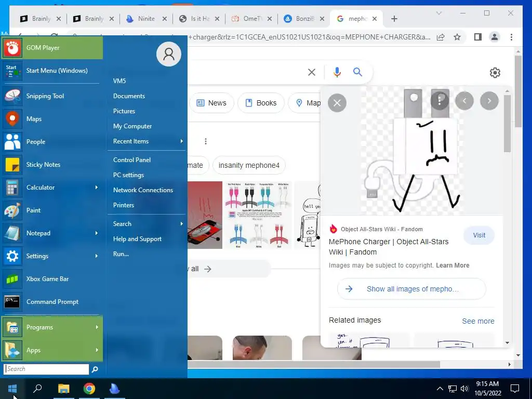Click Google search magnifier button
This screenshot has height=399, width=532.
point(357,72)
